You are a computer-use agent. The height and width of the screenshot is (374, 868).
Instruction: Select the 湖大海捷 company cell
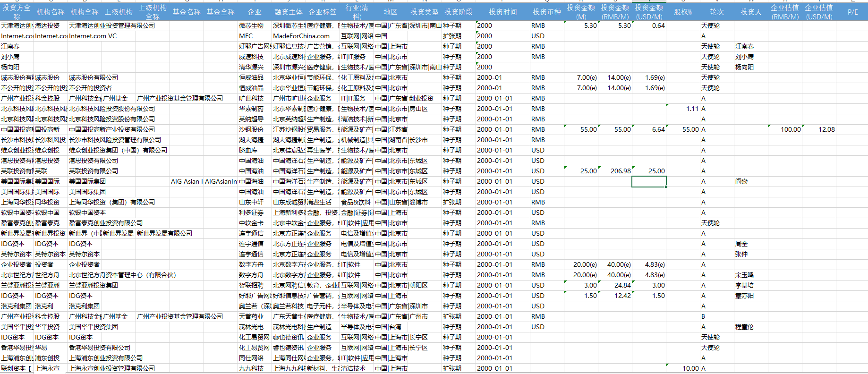255,140
